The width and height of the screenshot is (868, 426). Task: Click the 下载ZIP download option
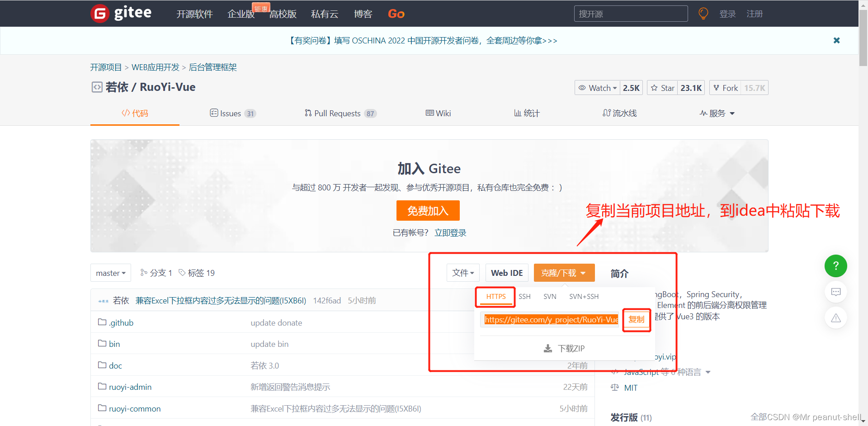pyautogui.click(x=564, y=348)
